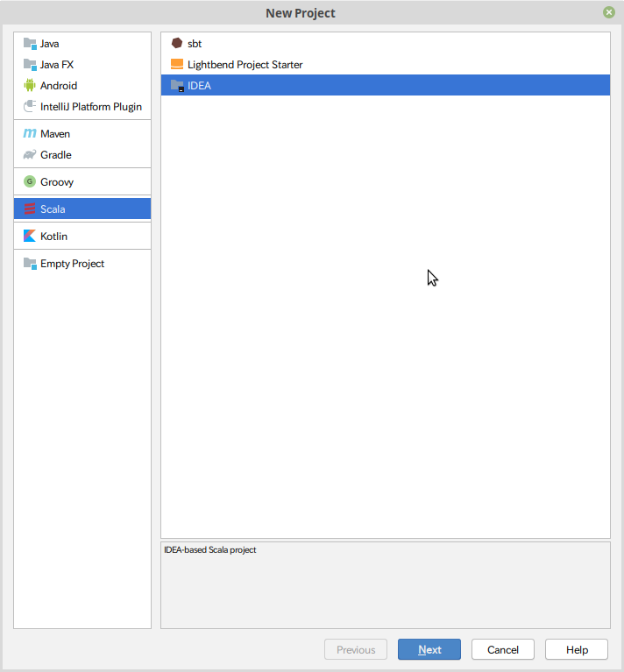Click the 'IDEA-based Scala project' description text
This screenshot has width=624, height=672.
pos(210,550)
